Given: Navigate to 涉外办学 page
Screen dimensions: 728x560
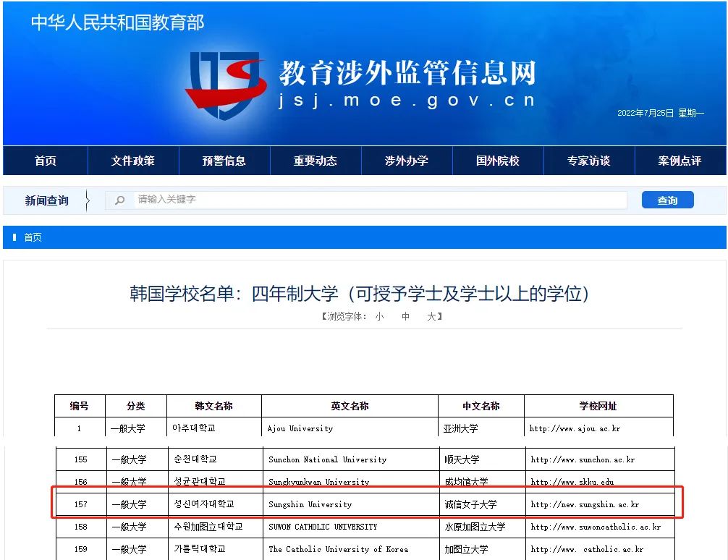Looking at the screenshot, I should (x=407, y=161).
